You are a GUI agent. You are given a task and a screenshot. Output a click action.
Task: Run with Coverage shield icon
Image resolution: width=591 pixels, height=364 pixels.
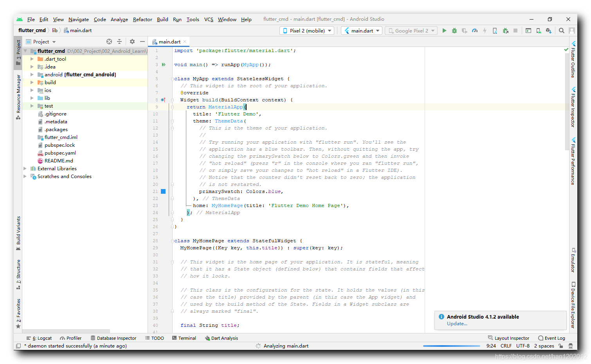click(465, 31)
